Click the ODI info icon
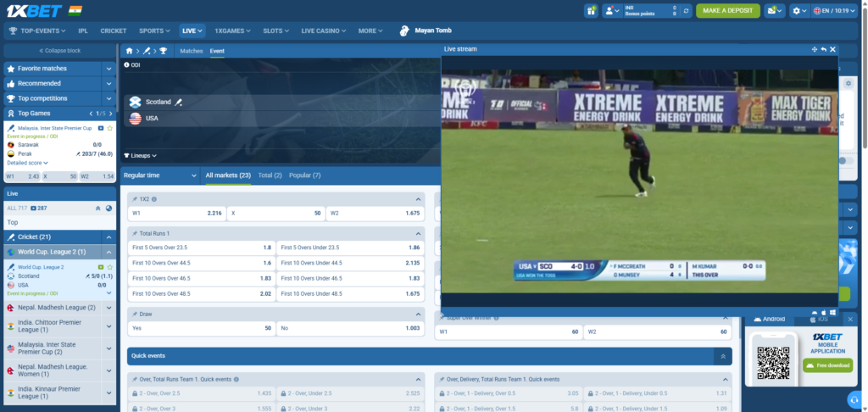 126,65
